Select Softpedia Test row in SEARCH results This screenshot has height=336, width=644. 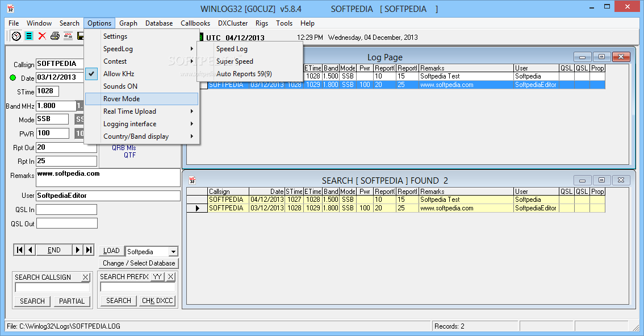click(396, 200)
